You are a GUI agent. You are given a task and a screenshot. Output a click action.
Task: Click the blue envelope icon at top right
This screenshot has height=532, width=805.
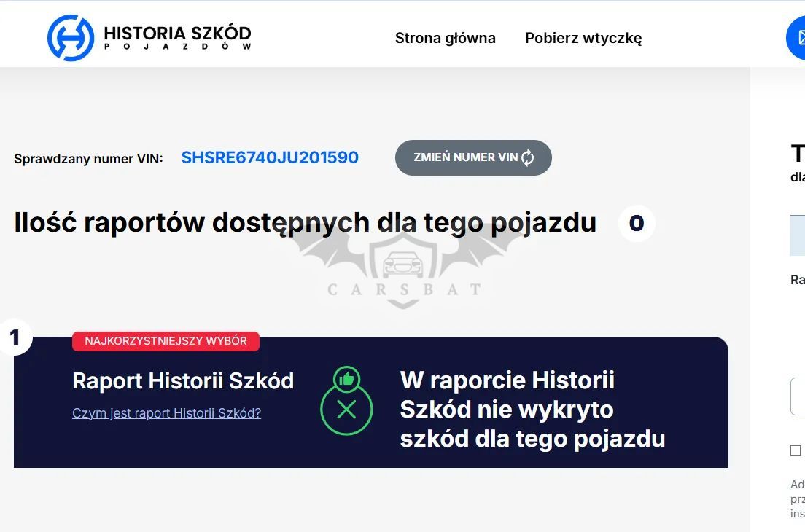click(796, 38)
